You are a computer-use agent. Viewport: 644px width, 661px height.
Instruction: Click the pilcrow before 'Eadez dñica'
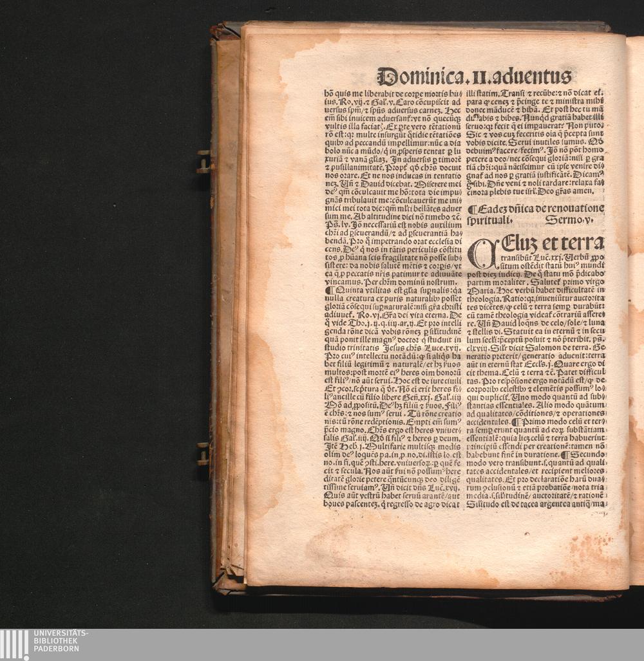click(x=471, y=209)
